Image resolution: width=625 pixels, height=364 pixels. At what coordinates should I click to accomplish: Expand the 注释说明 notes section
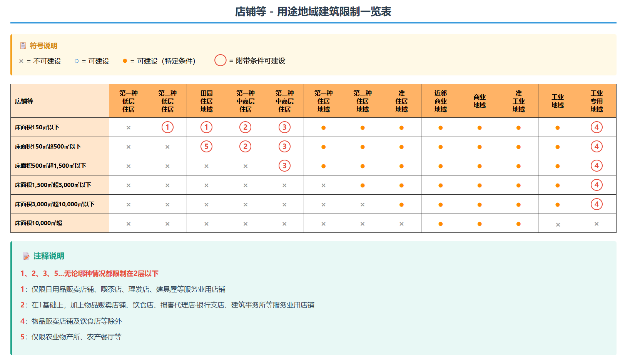[x=48, y=255]
